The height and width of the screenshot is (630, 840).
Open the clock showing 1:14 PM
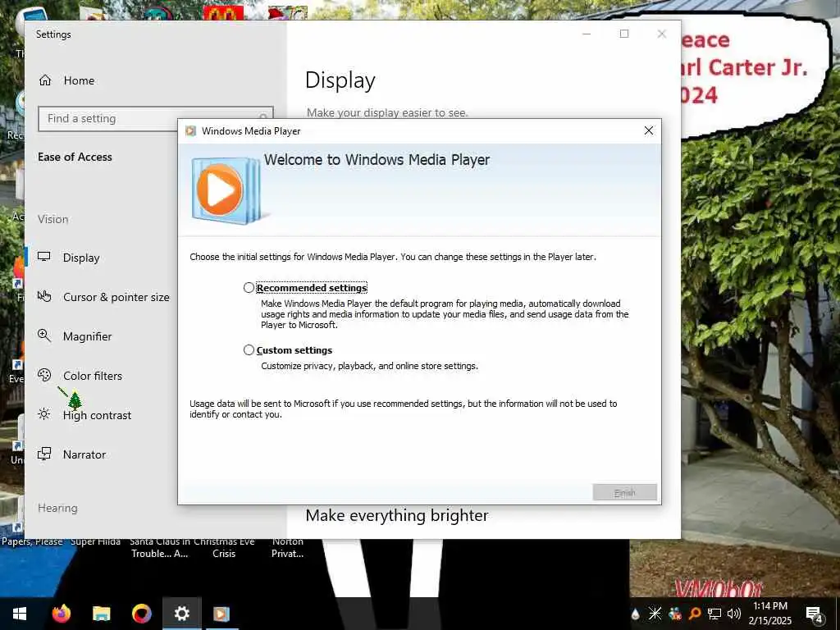click(x=770, y=614)
